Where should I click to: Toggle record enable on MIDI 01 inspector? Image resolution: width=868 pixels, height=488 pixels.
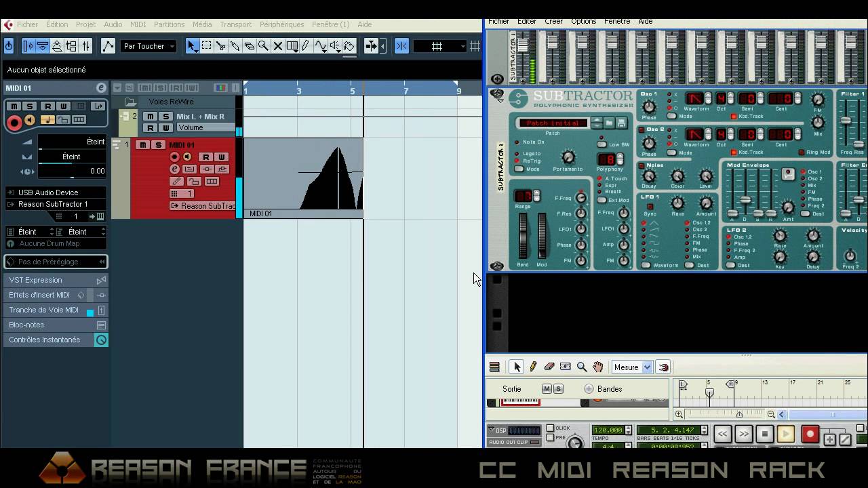click(14, 123)
